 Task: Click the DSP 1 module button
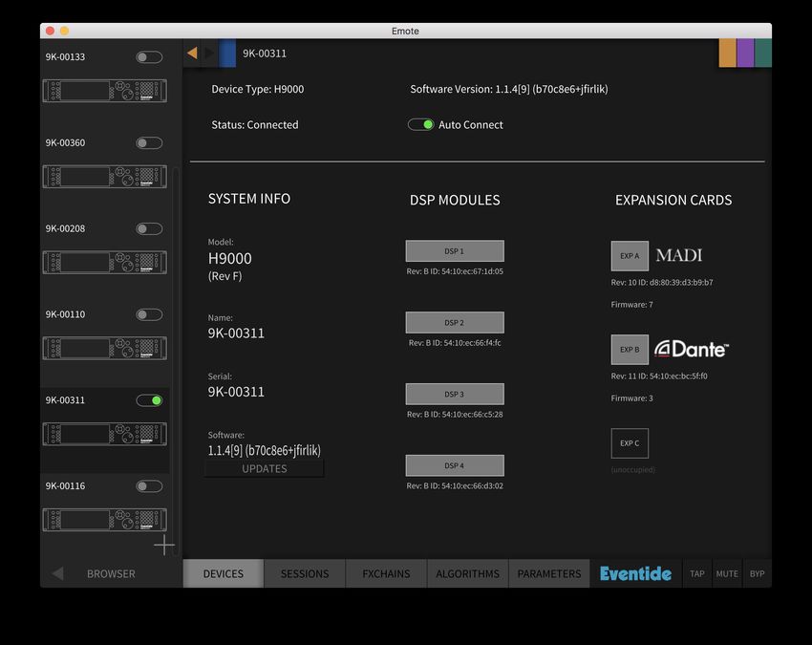[x=455, y=250]
